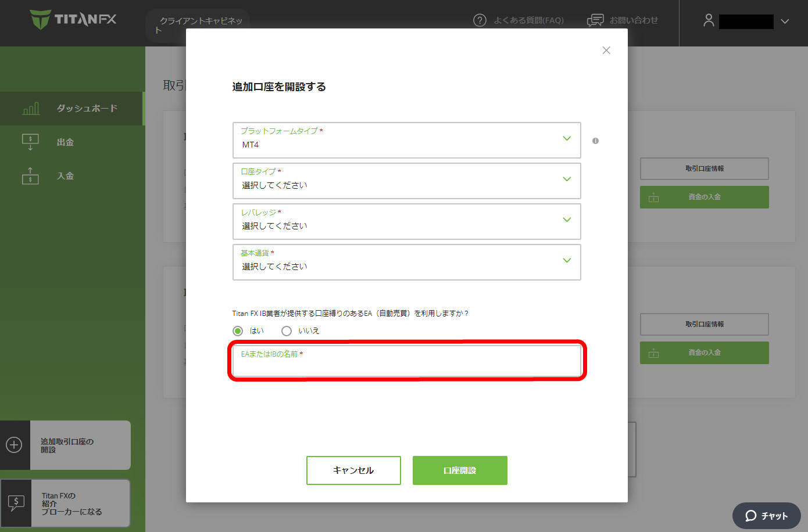Open the 口座タイプ dropdown
Screen dimensions: 808x532
coord(407,181)
